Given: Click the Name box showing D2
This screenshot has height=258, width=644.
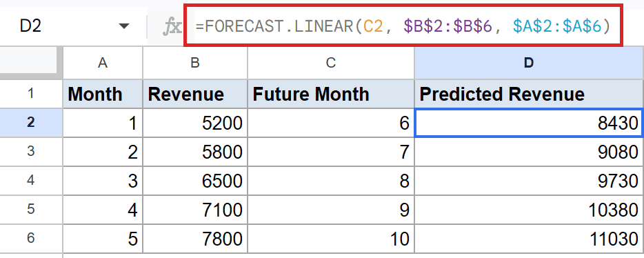Looking at the screenshot, I should 74,27.
